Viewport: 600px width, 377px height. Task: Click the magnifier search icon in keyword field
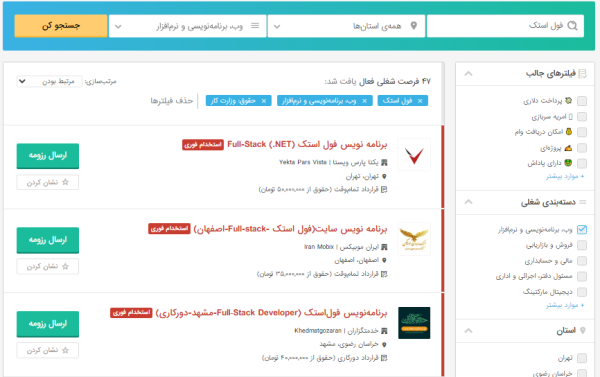(572, 26)
